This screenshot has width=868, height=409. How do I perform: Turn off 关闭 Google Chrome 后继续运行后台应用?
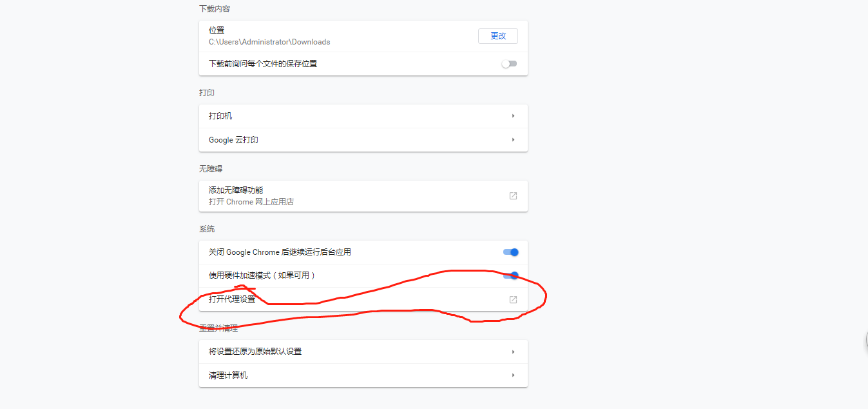[510, 252]
